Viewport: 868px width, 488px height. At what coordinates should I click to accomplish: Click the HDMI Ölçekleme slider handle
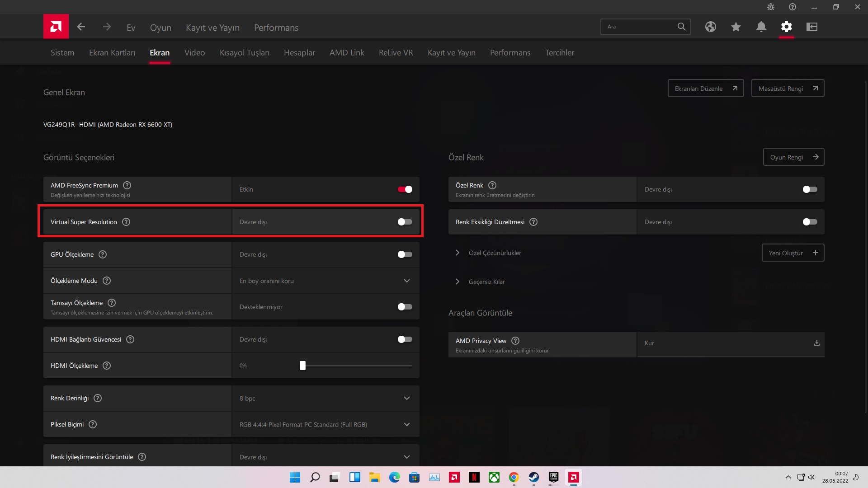click(302, 366)
